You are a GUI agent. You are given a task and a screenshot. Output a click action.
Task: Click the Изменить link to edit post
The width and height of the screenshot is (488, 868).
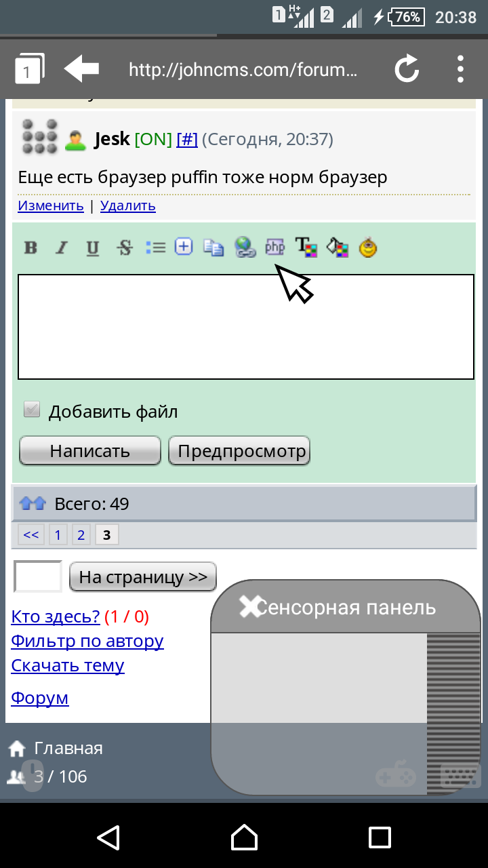click(x=51, y=205)
